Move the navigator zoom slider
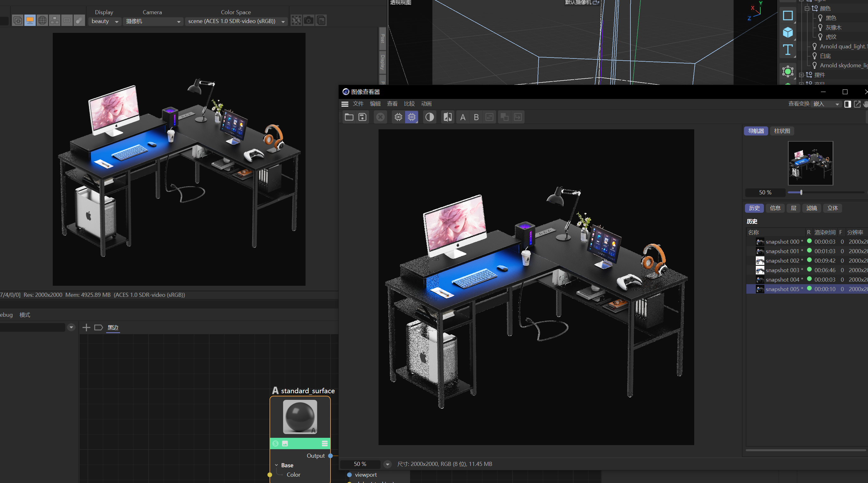Screen dimensions: 868x483 coord(801,192)
